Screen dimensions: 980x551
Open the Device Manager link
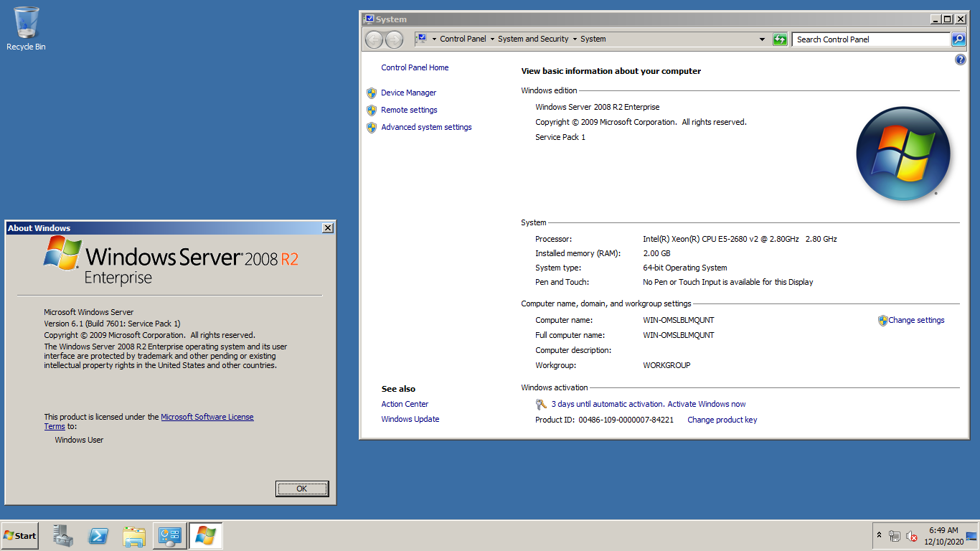(408, 93)
